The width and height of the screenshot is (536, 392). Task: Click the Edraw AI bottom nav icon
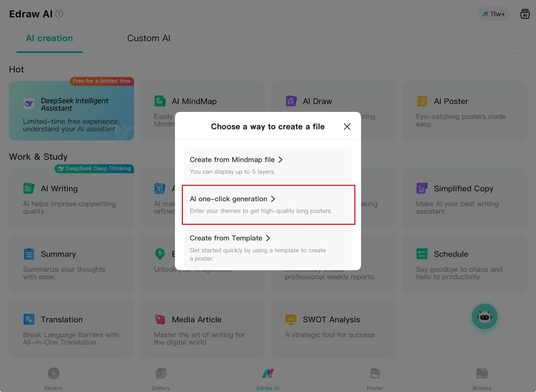(x=268, y=373)
